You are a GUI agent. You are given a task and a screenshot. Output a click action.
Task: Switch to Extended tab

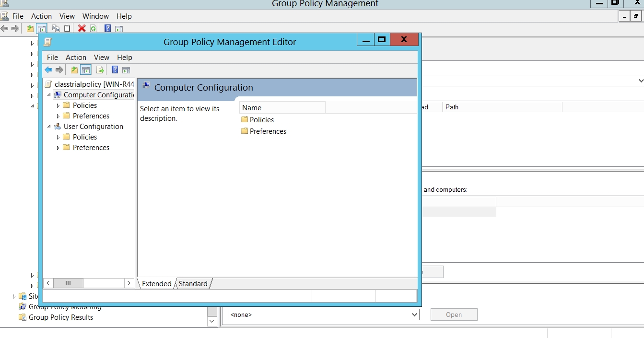pyautogui.click(x=156, y=284)
